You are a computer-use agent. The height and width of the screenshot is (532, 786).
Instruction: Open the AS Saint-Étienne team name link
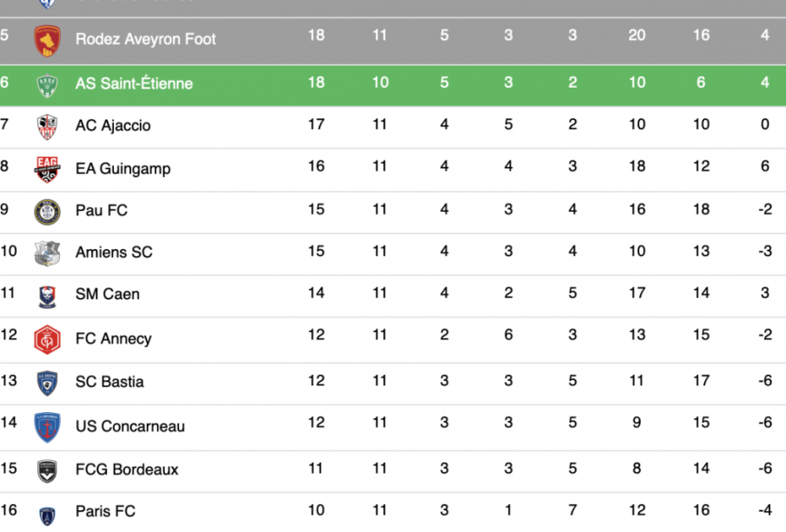pos(134,84)
